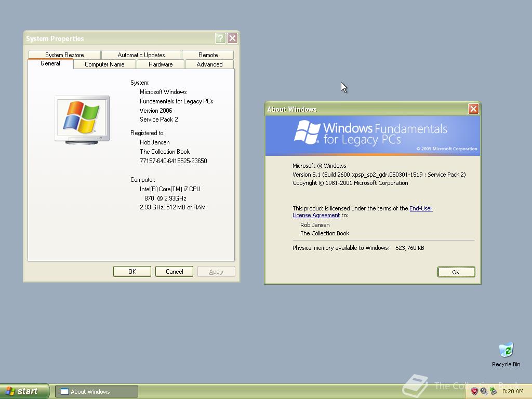Image resolution: width=532 pixels, height=399 pixels.
Task: Click the Windows Fundamentals for Legacy PCs banner
Action: point(373,136)
